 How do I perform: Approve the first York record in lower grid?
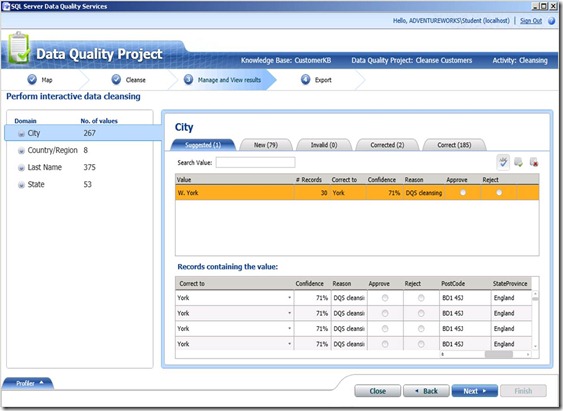385,298
